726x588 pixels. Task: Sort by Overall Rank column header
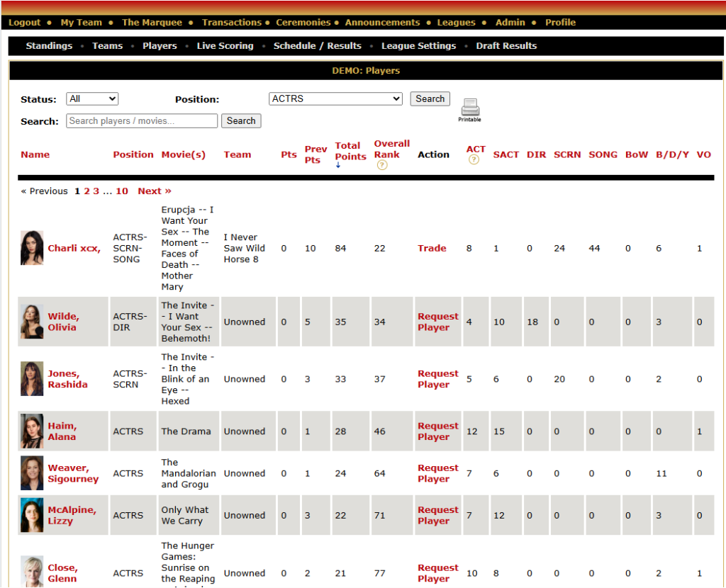(x=391, y=149)
